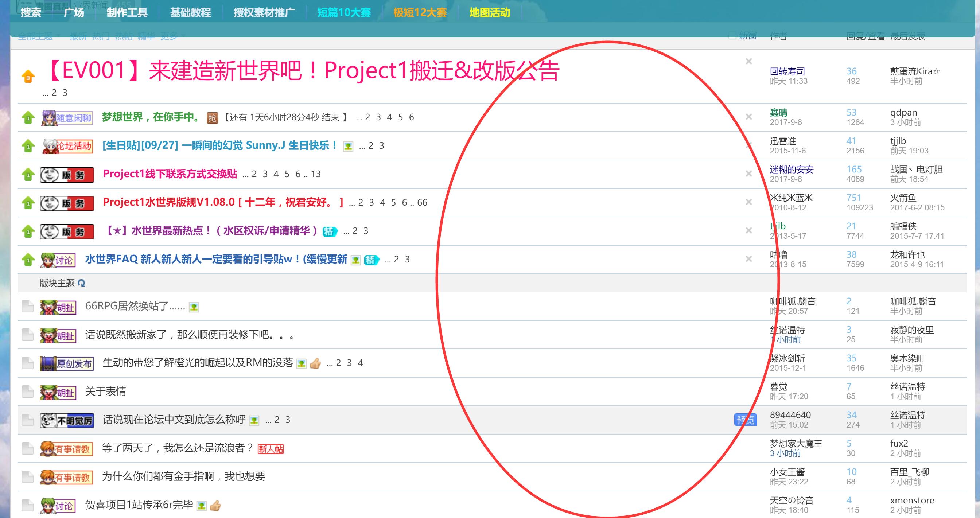Screen dimensions: 980x518
Task: Go to page 13 of 线下联系方式交换贴
Action: [x=316, y=174]
